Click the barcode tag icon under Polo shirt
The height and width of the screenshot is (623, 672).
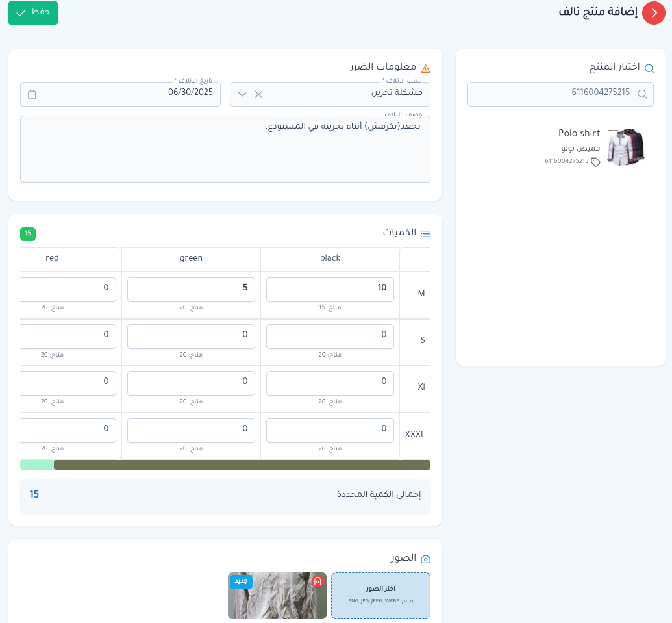click(595, 162)
